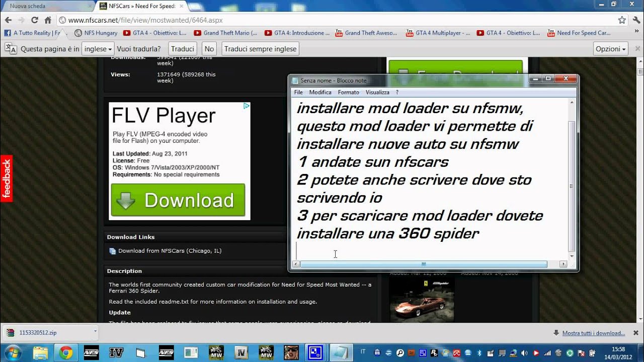The image size is (644, 362).
Task: Click Download from NFSCars (Chicago, IL) link
Action: tap(170, 251)
